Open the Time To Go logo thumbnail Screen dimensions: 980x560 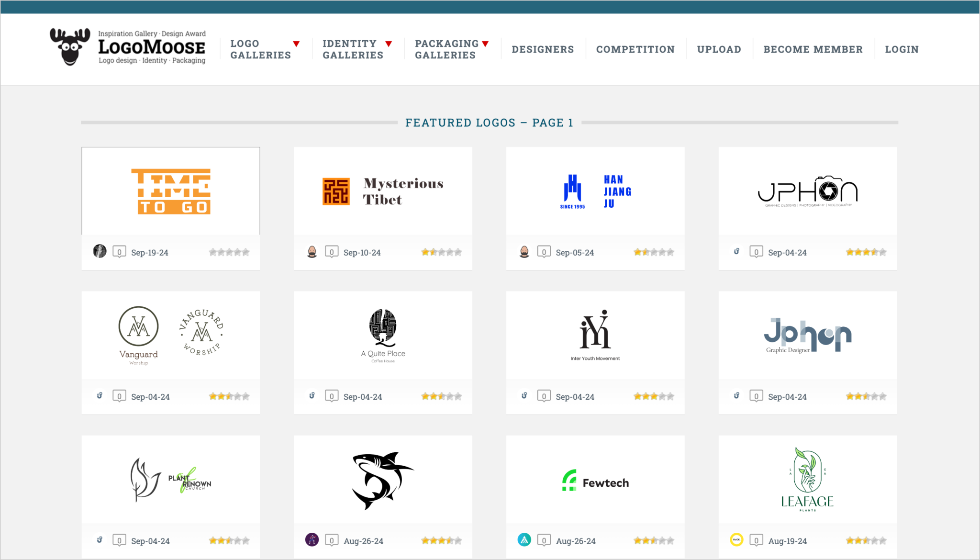pyautogui.click(x=170, y=190)
